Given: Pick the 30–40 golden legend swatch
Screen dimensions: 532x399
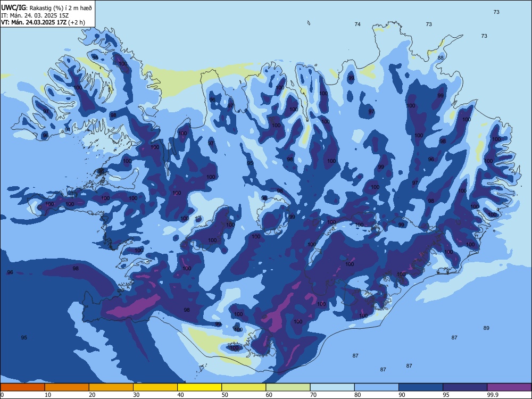Looking at the screenshot, I should click(155, 387).
